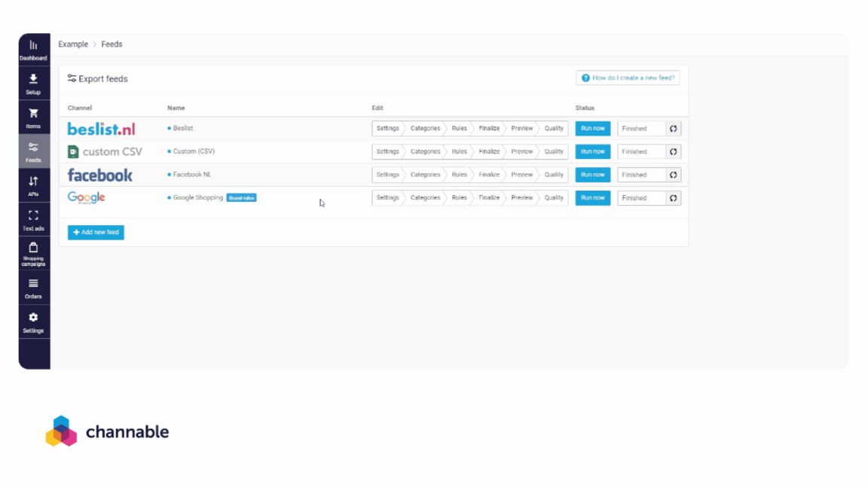The height and width of the screenshot is (488, 868).
Task: Click the Channel column header
Action: [x=80, y=108]
